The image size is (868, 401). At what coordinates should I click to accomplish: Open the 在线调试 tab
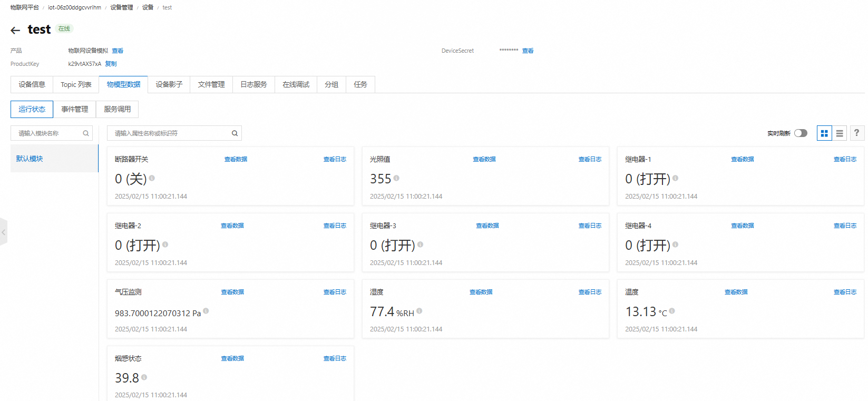click(x=296, y=84)
